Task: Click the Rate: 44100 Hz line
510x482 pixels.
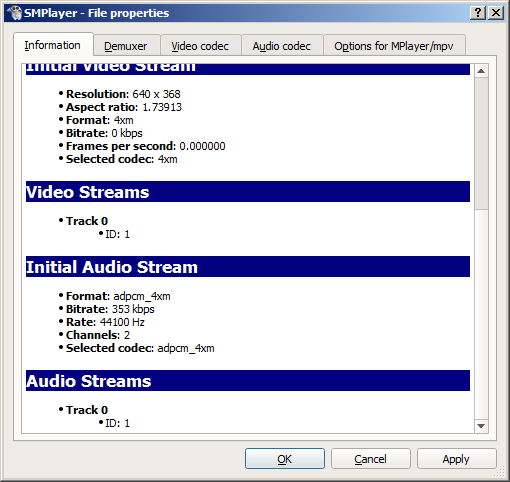Action: click(105, 322)
